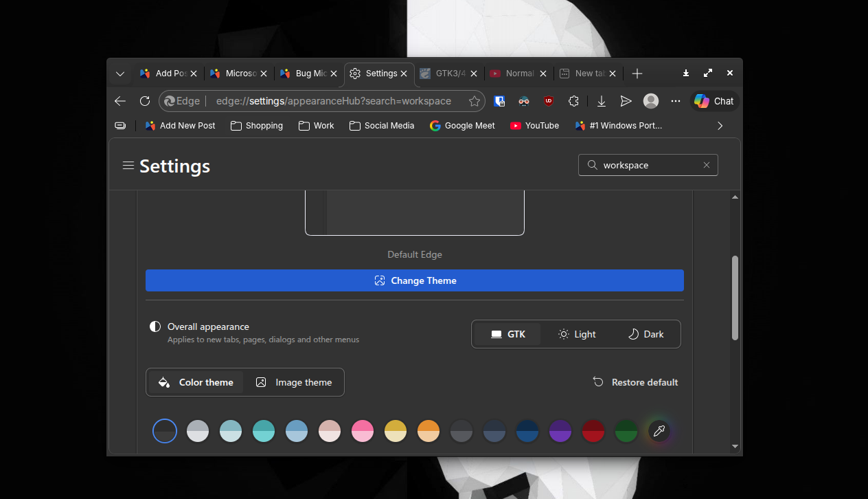The image size is (868, 499).
Task: Click Restore default
Action: tap(635, 382)
